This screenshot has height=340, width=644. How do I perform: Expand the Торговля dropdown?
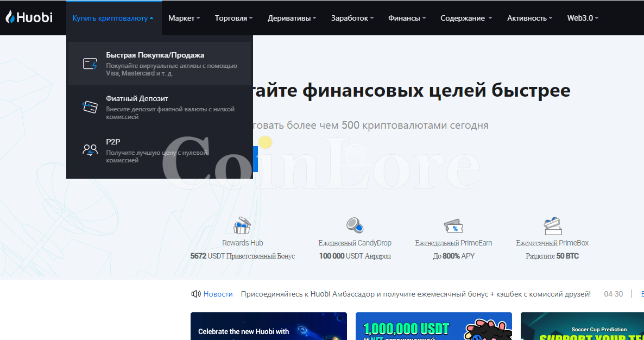[233, 18]
